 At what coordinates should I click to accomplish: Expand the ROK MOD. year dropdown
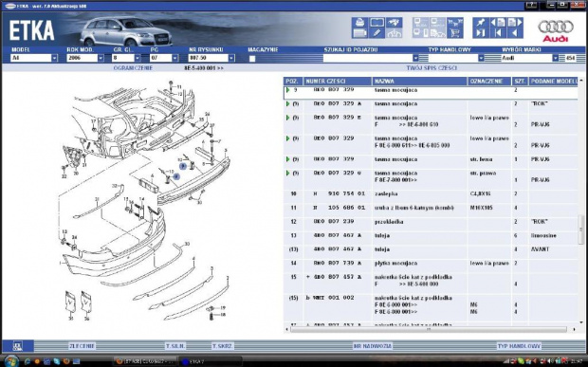point(101,58)
